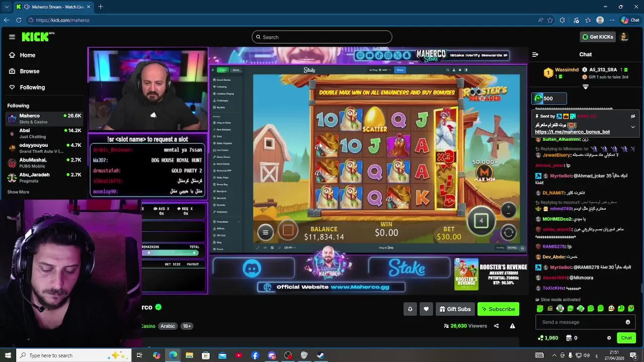644x362 pixels.
Task: Open the maherco_bonus_bot telegram link
Action: pyautogui.click(x=572, y=132)
